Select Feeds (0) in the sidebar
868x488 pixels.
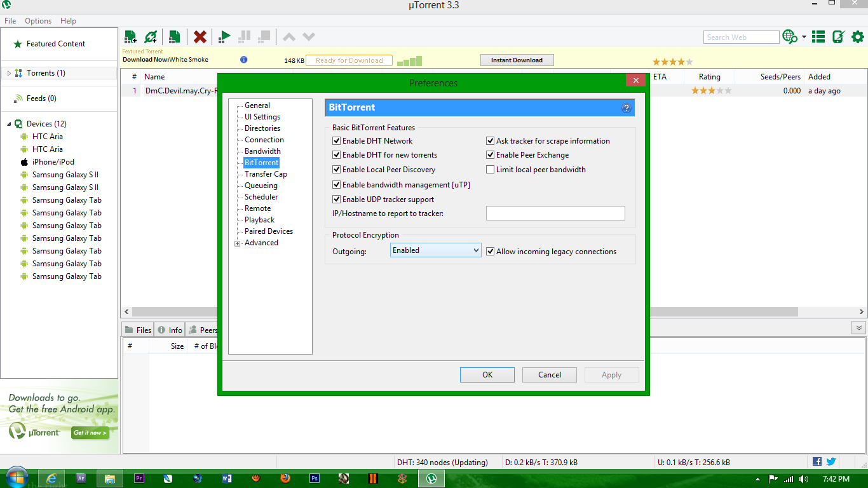(41, 98)
